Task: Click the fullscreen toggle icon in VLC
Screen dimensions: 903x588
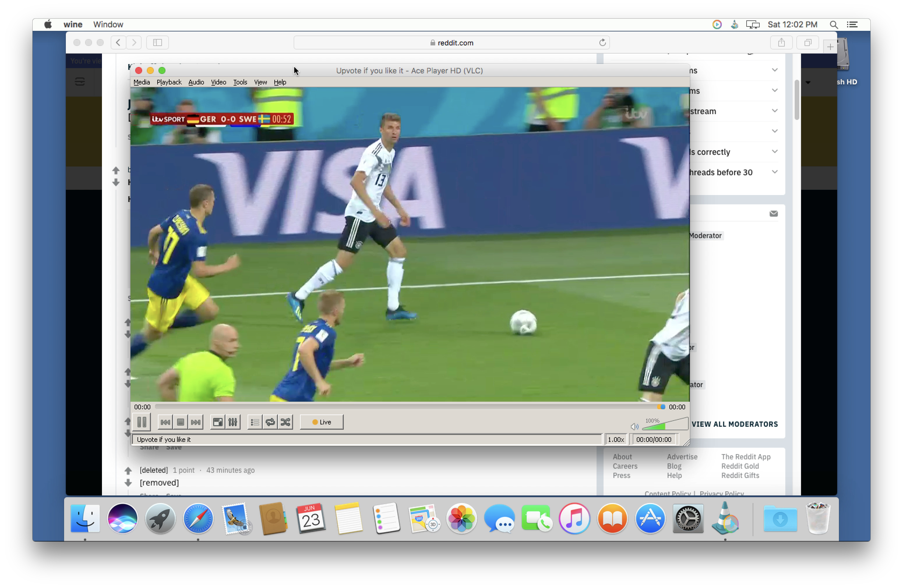Action: pyautogui.click(x=217, y=421)
